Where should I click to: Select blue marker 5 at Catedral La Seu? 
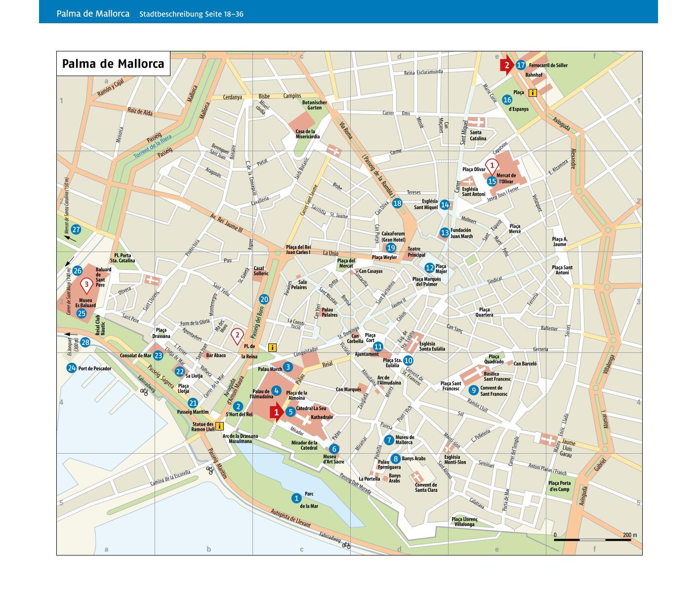pyautogui.click(x=290, y=412)
